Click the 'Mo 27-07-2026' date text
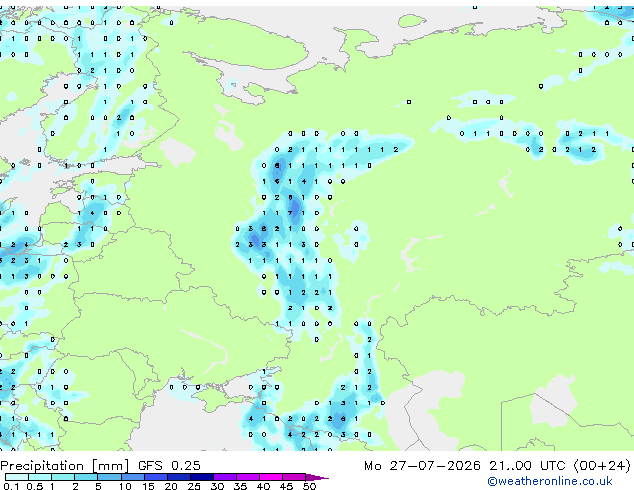Screen dimensions: 634x490 (x=422, y=466)
